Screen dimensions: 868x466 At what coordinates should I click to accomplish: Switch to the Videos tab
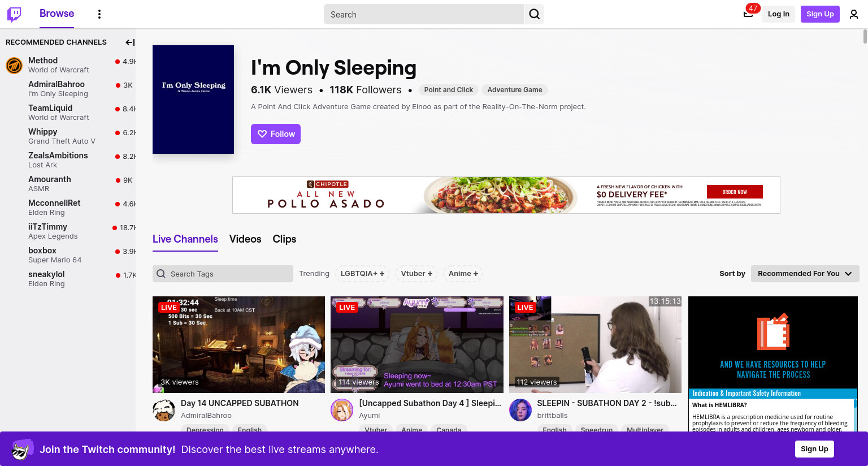click(245, 239)
